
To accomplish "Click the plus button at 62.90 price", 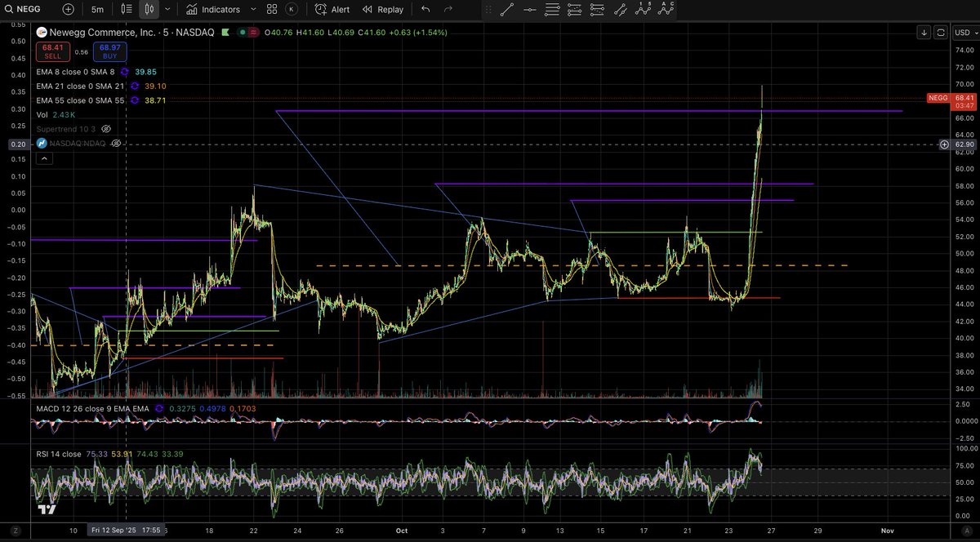I will click(945, 144).
